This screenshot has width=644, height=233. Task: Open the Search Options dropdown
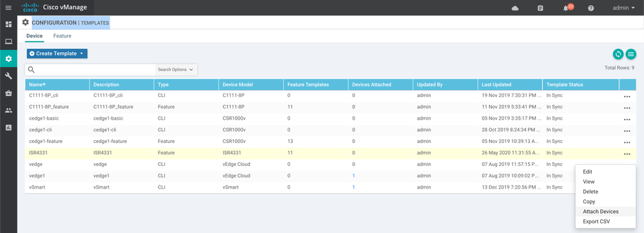pyautogui.click(x=176, y=70)
